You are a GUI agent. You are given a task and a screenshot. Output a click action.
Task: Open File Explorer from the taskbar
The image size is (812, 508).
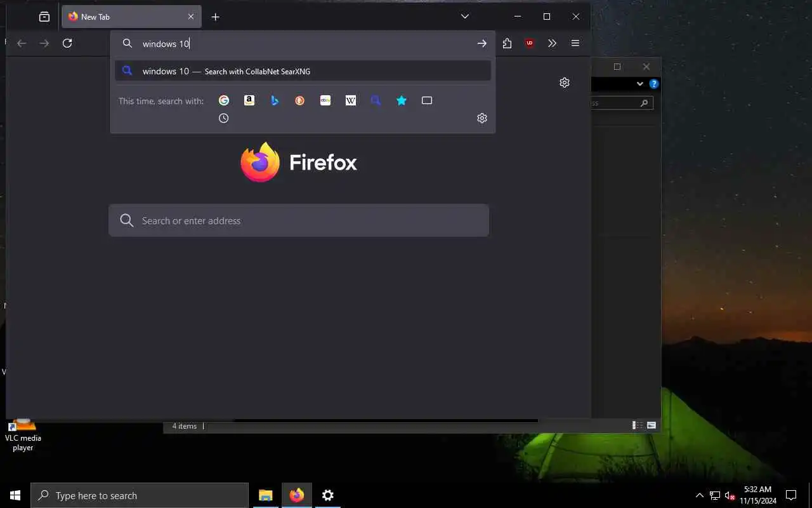coord(266,495)
